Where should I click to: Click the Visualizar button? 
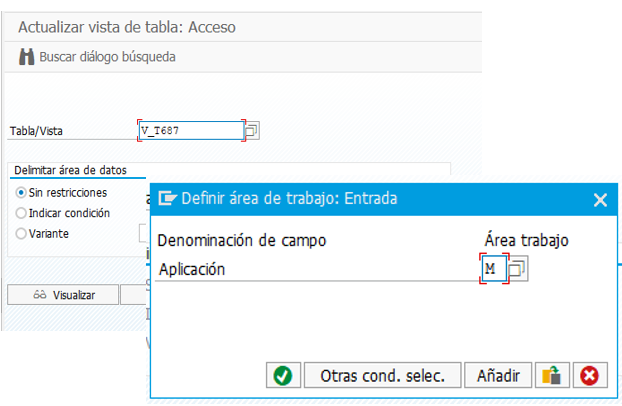click(62, 295)
